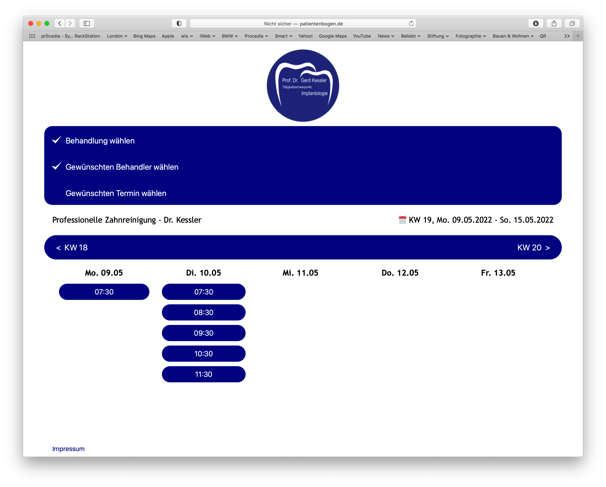Image resolution: width=606 pixels, height=487 pixels.
Task: Show the Safari sidebar
Action: coord(87,23)
